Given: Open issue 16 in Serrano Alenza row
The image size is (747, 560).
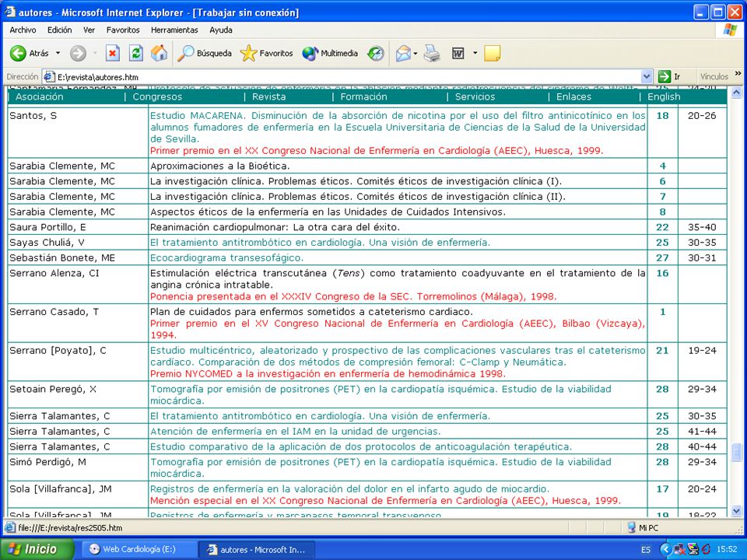Looking at the screenshot, I should (662, 273).
